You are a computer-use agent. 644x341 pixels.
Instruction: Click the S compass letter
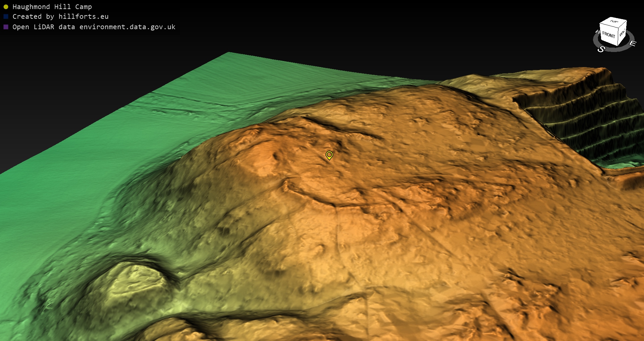pos(601,49)
